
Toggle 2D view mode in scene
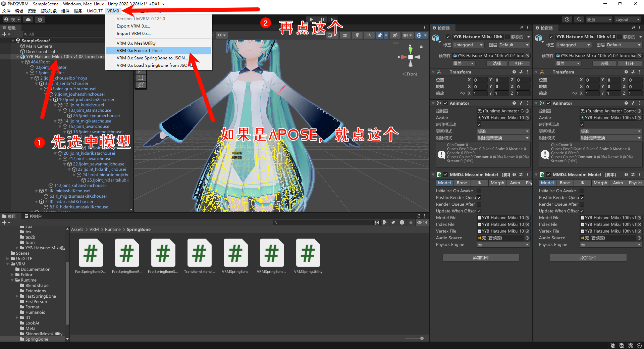point(345,35)
